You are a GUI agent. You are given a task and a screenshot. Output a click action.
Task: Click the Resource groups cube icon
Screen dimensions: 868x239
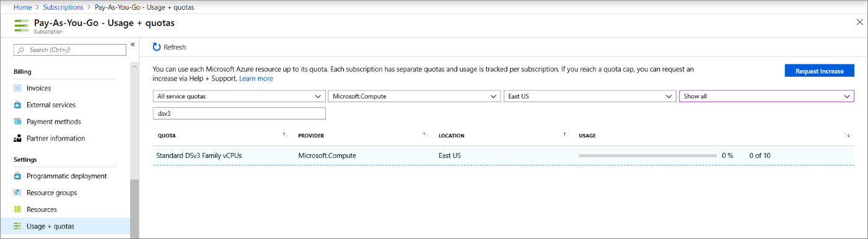17,193
